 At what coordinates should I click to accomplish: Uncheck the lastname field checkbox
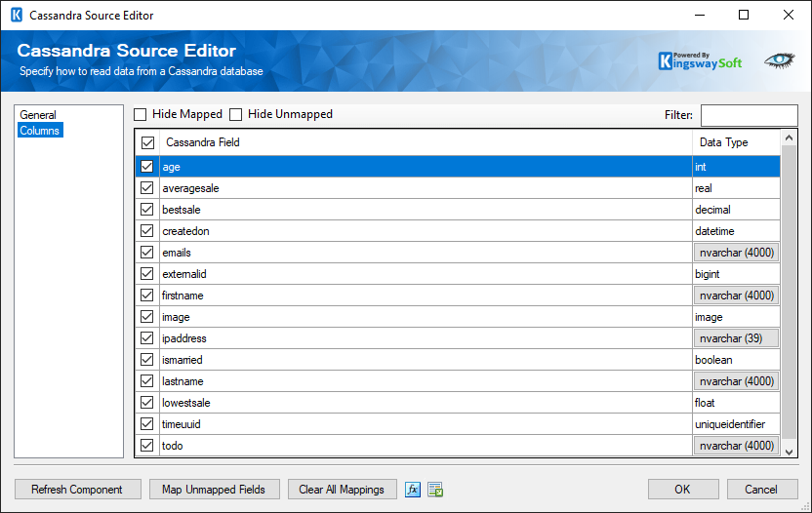click(x=147, y=381)
